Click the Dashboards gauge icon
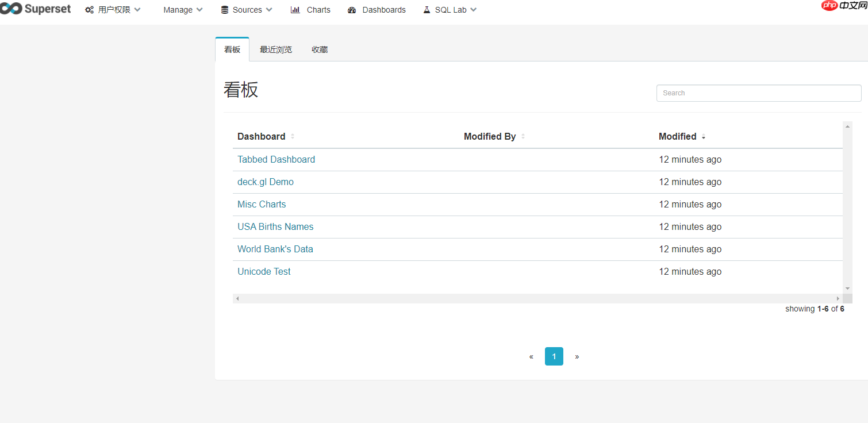868x423 pixels. tap(352, 10)
